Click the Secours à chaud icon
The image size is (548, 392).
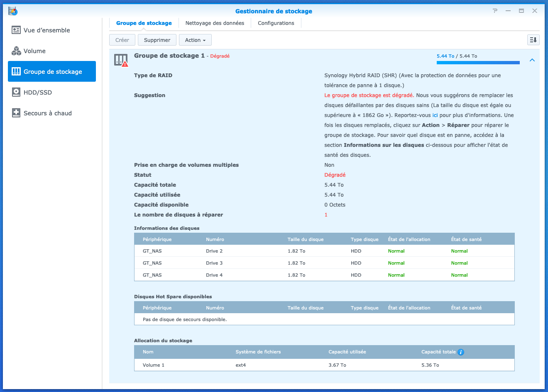click(16, 113)
